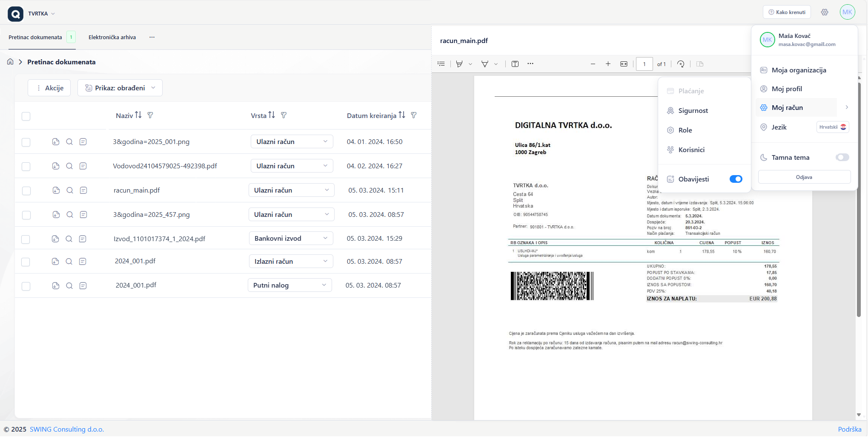The width and height of the screenshot is (868, 438).
Task: Check the 3&godina=2025_001.png row
Action: (26, 142)
